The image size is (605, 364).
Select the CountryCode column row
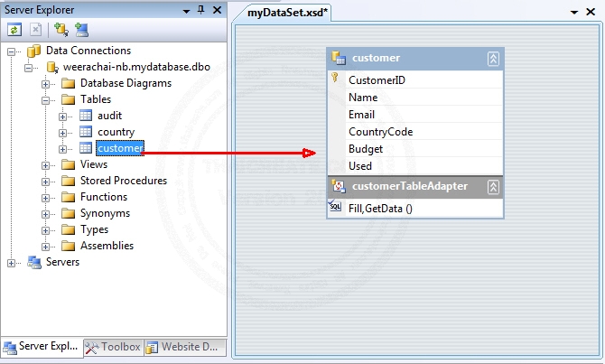click(415, 132)
